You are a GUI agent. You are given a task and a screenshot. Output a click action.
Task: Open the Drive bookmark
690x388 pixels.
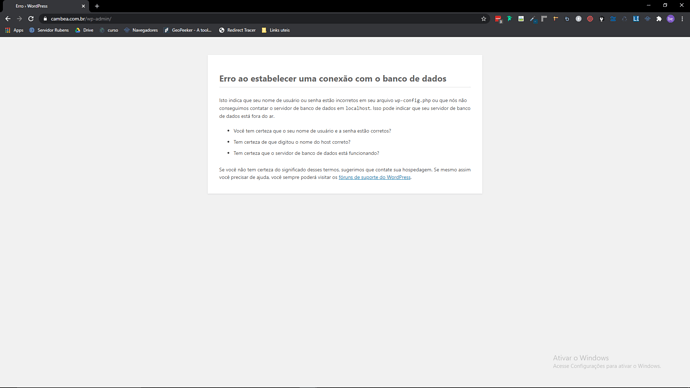tap(84, 30)
